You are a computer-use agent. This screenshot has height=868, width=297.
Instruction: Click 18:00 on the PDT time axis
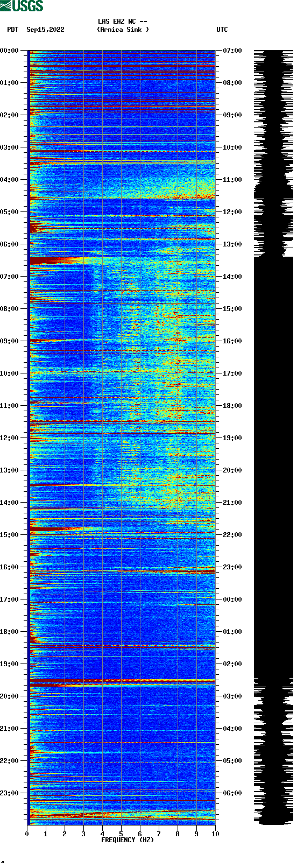[x=10, y=632]
